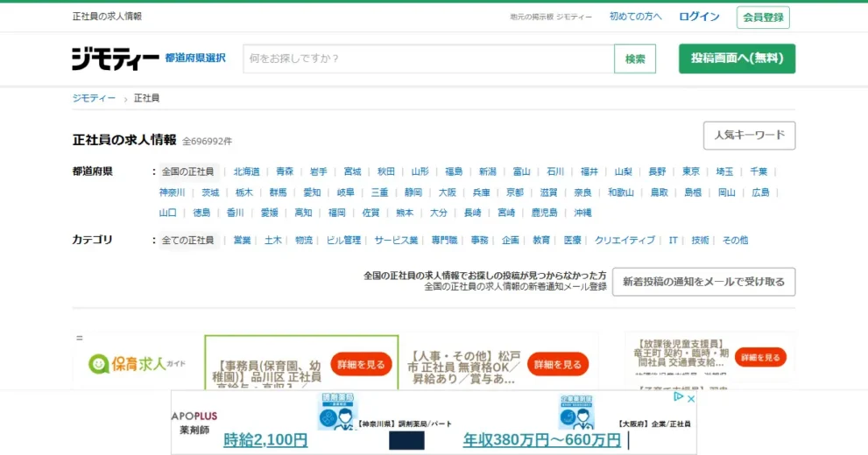Click 詳細を見る for 放課後児童支援員 job

760,358
